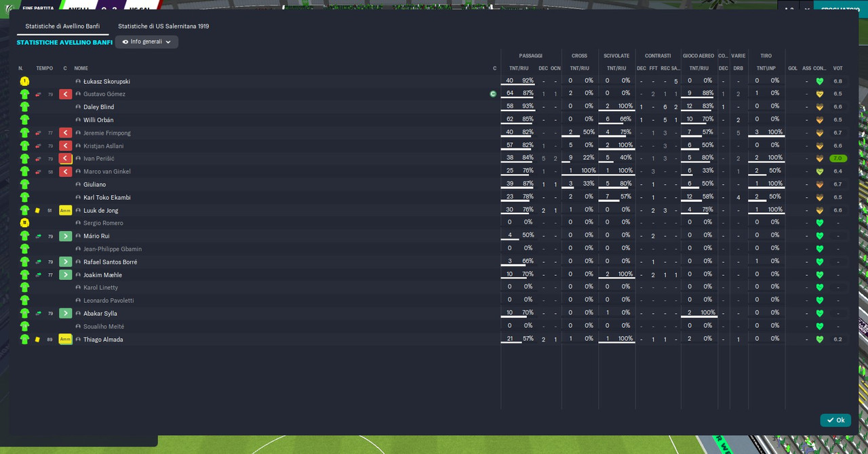Click the condition heart icon for Łukasz Skorupski

pyautogui.click(x=819, y=81)
